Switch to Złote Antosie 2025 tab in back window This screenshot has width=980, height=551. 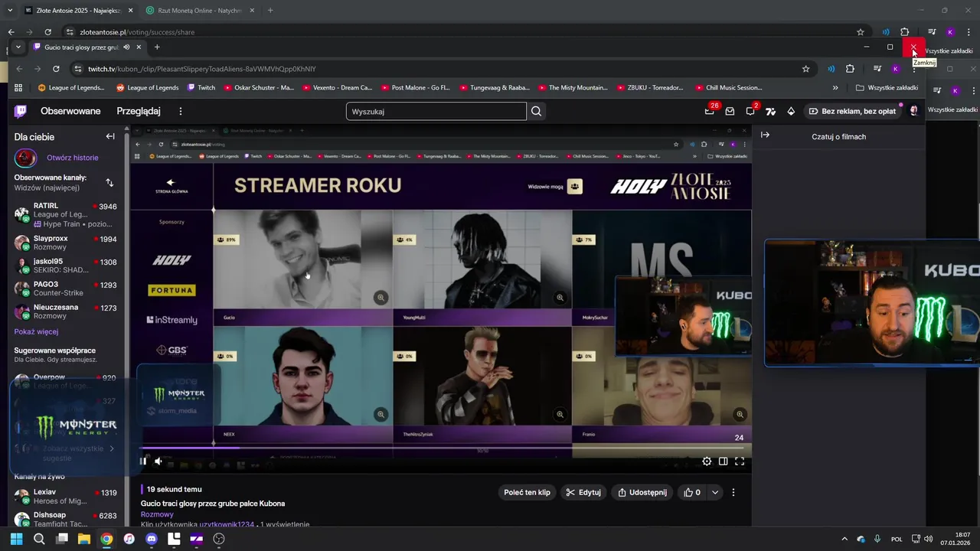point(78,10)
